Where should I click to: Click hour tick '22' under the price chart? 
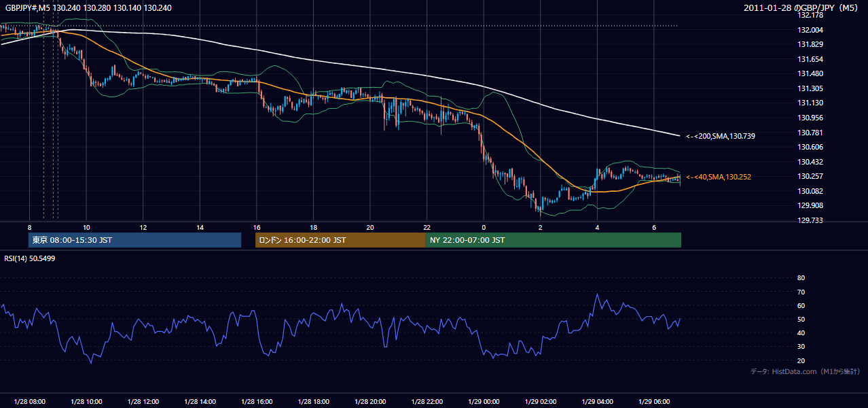pyautogui.click(x=427, y=227)
